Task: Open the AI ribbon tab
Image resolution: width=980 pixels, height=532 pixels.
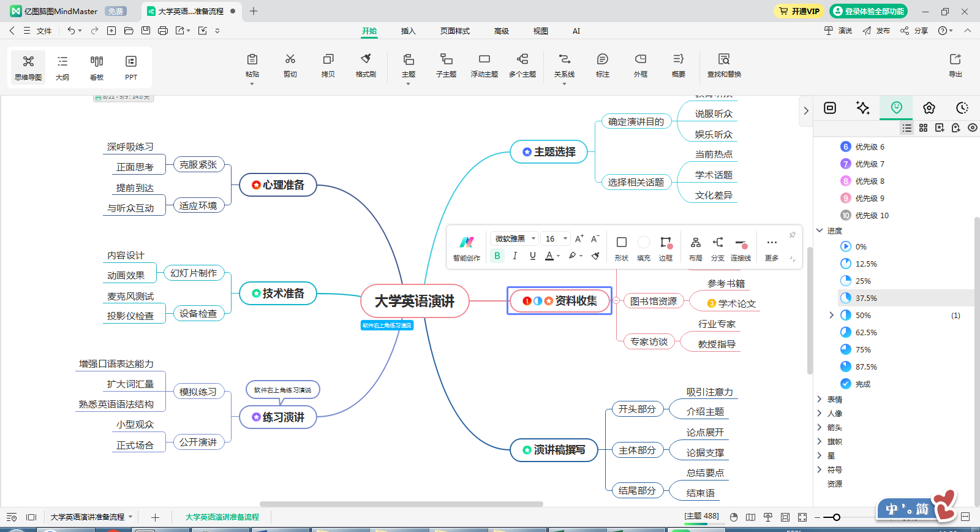Action: [576, 31]
